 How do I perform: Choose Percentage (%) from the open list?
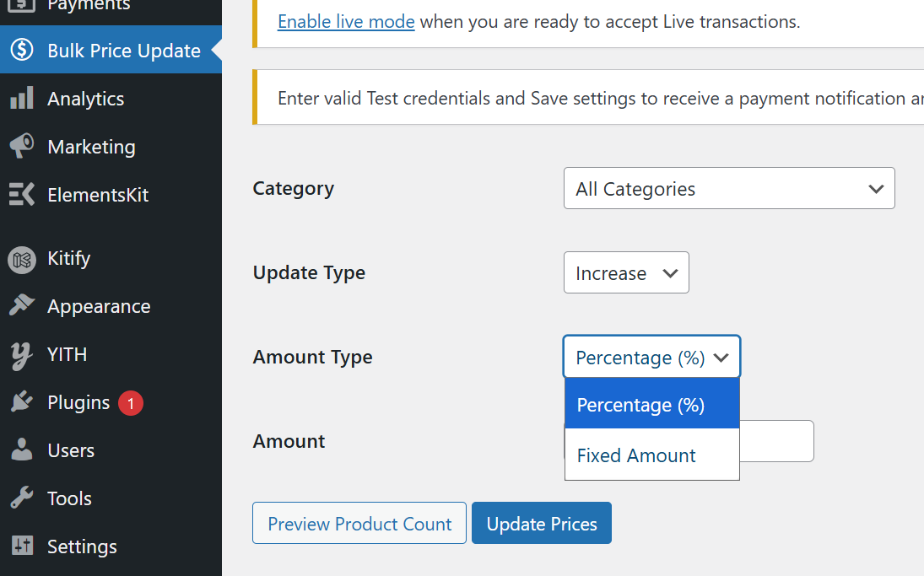pos(640,406)
